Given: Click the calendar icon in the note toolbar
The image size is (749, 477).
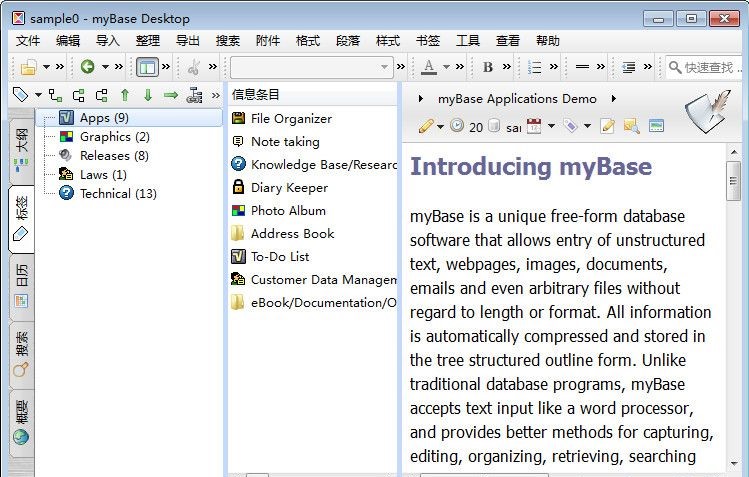Looking at the screenshot, I should (x=534, y=126).
